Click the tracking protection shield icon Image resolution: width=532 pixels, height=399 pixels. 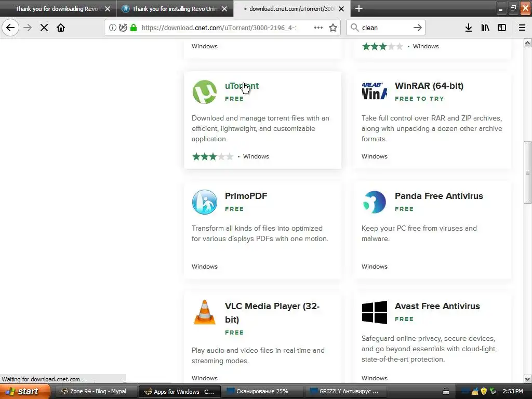(123, 28)
